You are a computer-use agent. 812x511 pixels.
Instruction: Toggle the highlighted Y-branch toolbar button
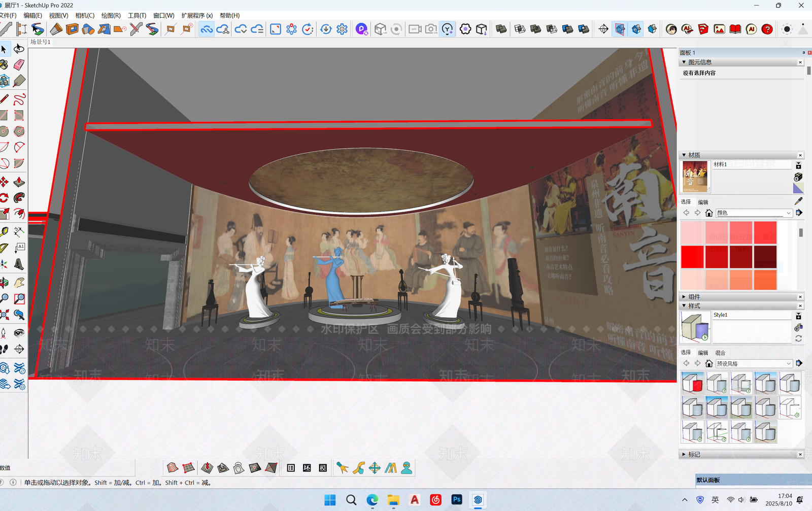click(447, 29)
